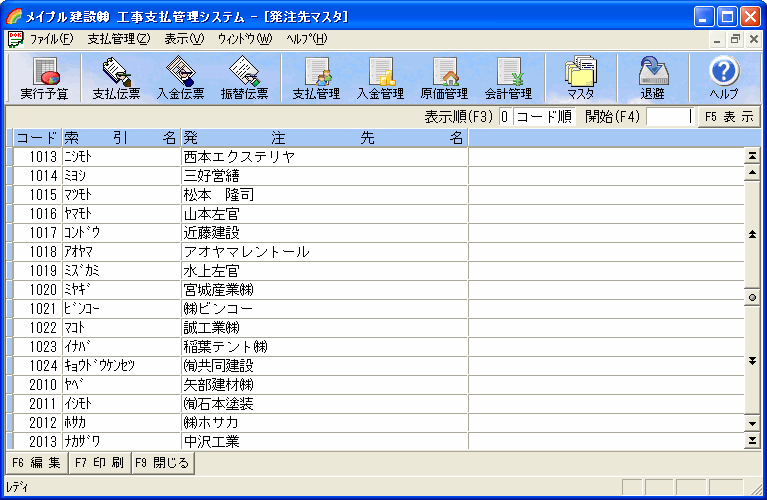Click the 支払伝票 toolbar icon
This screenshot has height=500, width=767.
click(x=118, y=78)
